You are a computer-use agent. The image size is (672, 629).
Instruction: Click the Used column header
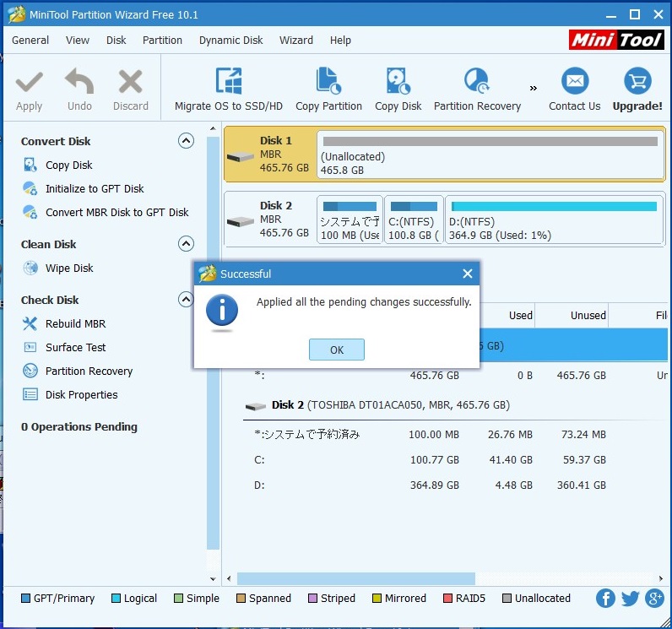[520, 316]
